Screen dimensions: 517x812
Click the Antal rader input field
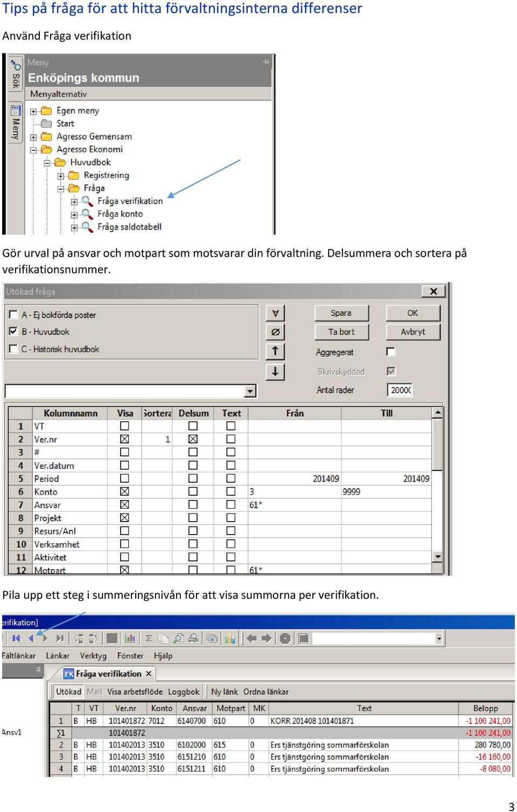400,390
